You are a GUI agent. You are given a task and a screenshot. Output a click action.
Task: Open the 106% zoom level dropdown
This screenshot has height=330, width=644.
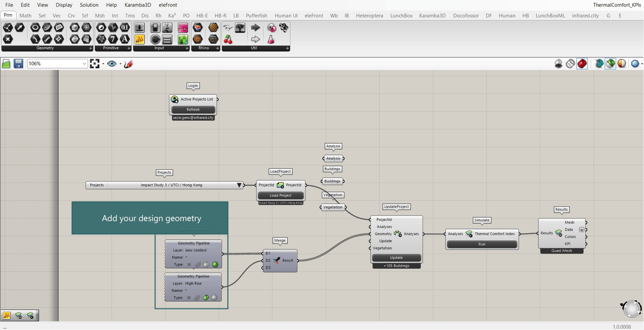coord(84,64)
